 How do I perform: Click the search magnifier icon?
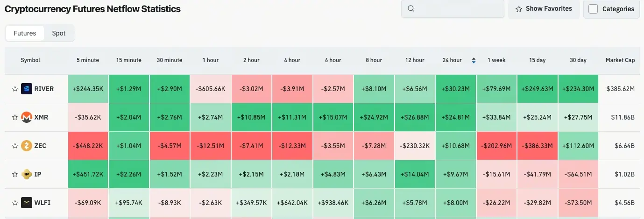point(411,8)
